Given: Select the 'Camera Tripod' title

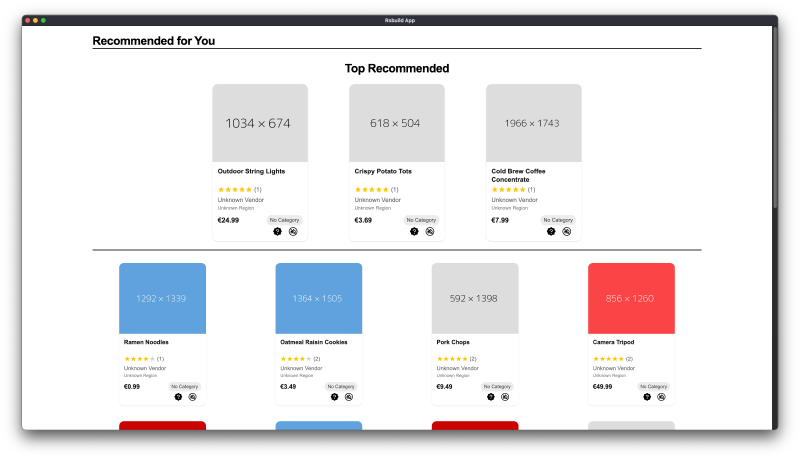Looking at the screenshot, I should click(613, 342).
